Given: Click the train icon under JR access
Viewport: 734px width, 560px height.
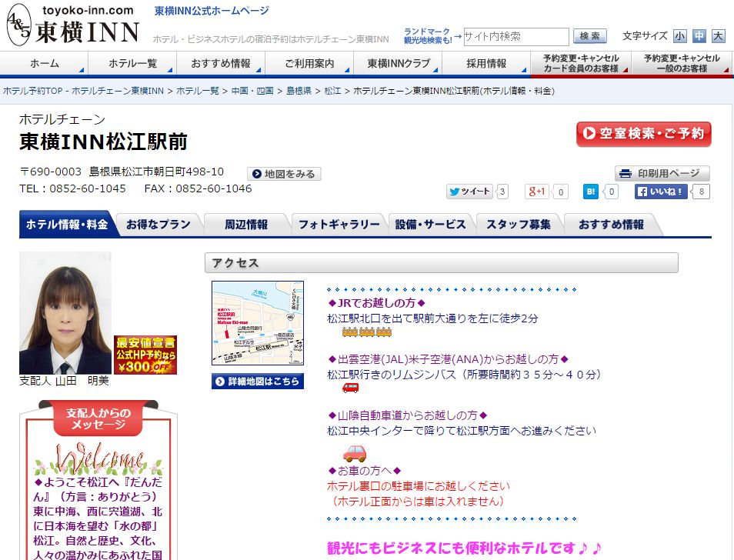Looking at the screenshot, I should [366, 332].
